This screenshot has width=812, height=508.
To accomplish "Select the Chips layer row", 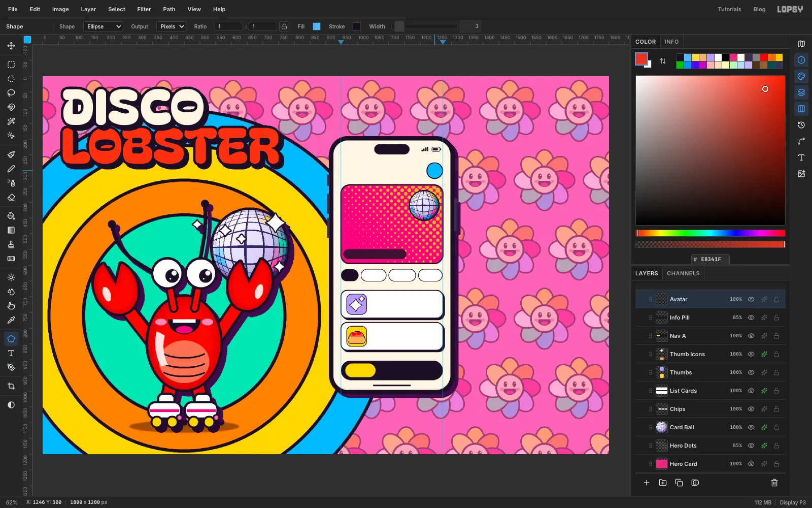I will pyautogui.click(x=710, y=409).
